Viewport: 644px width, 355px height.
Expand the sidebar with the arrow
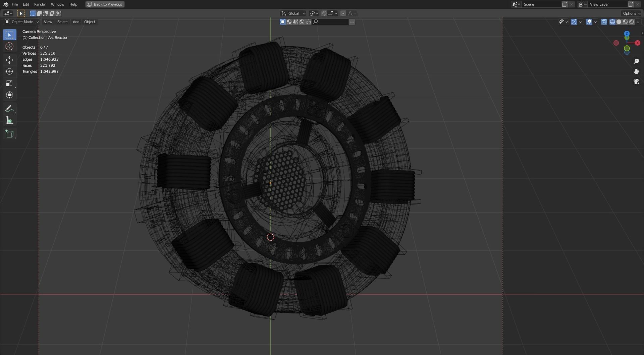coord(642,33)
